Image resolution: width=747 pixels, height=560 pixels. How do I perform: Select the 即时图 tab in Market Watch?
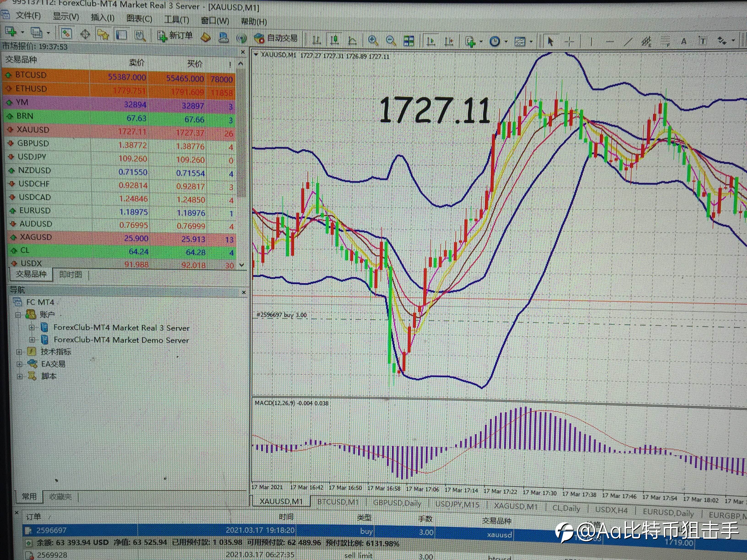click(70, 275)
